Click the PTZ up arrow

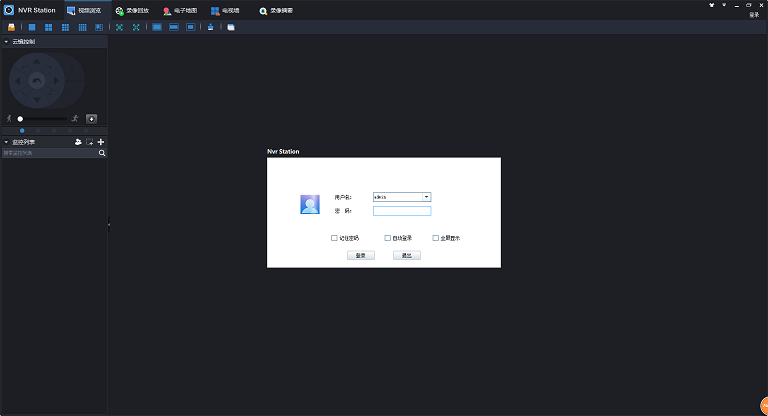pyautogui.click(x=37, y=60)
